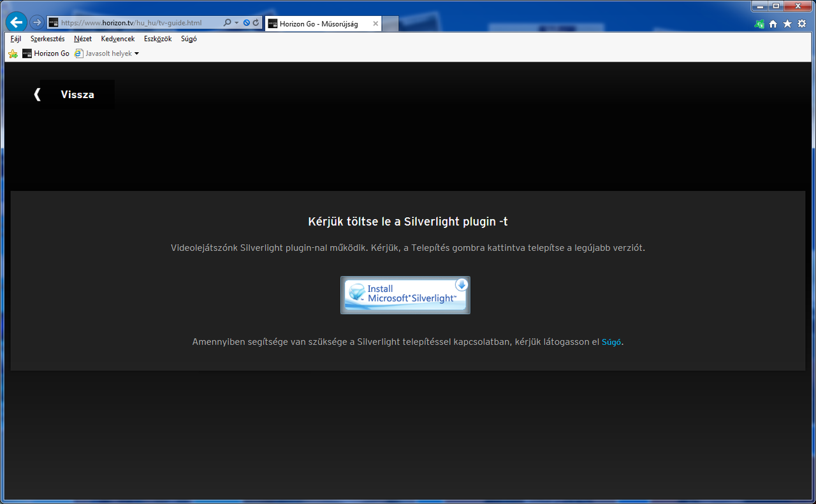Click the horizon.tv address bar URL
The height and width of the screenshot is (504, 816).
click(x=131, y=23)
